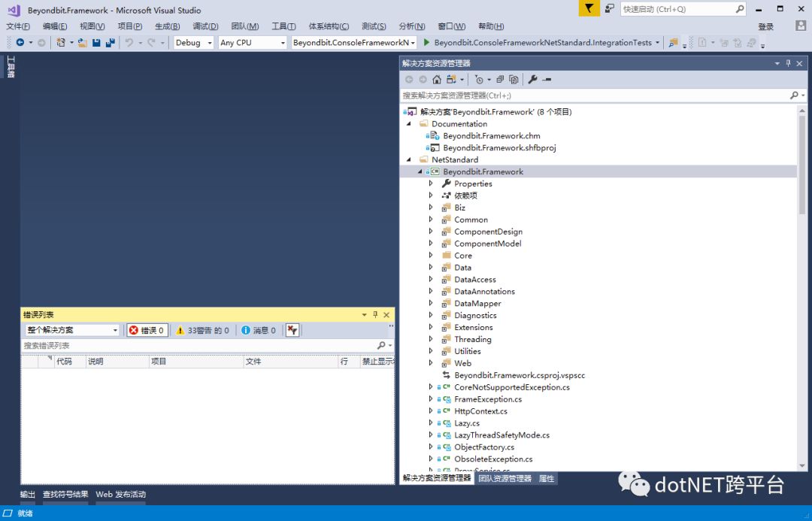The image size is (812, 521).
Task: Expand the DataAccess folder
Action: (x=431, y=279)
